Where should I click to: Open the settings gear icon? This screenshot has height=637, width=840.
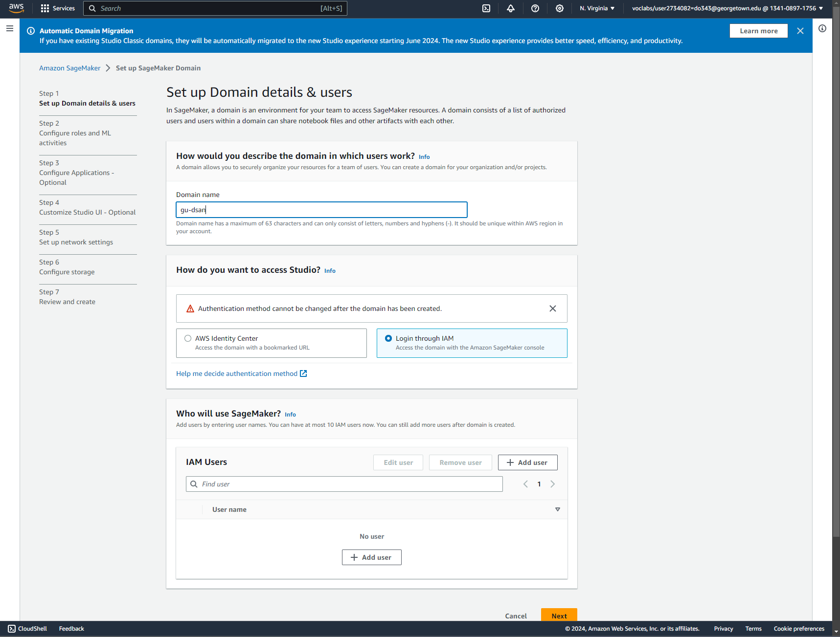coord(560,8)
